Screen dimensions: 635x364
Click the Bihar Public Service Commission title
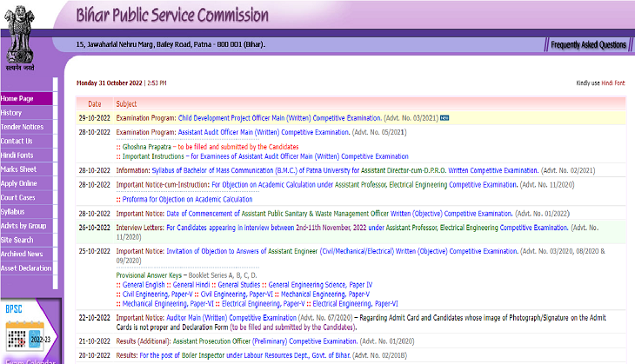pyautogui.click(x=172, y=15)
